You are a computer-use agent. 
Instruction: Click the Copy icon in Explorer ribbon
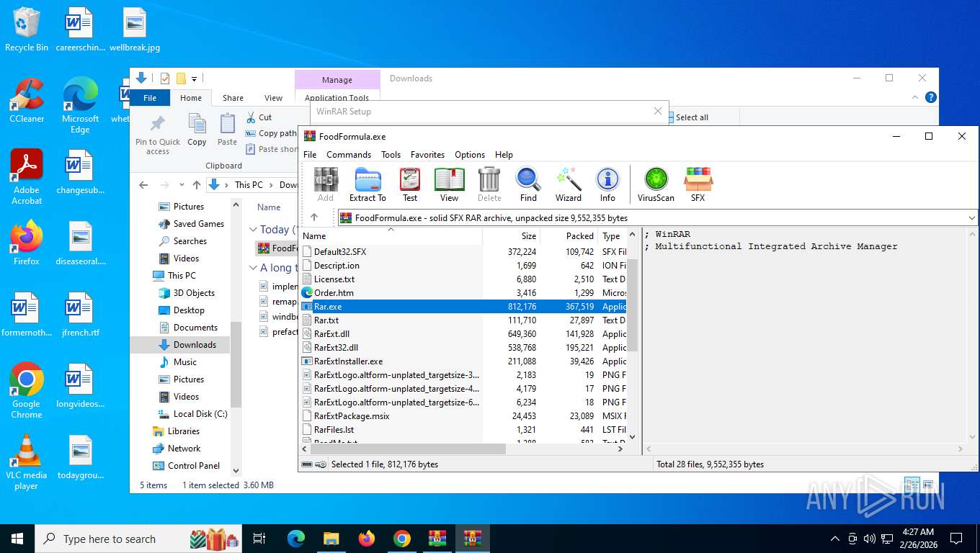[197, 130]
